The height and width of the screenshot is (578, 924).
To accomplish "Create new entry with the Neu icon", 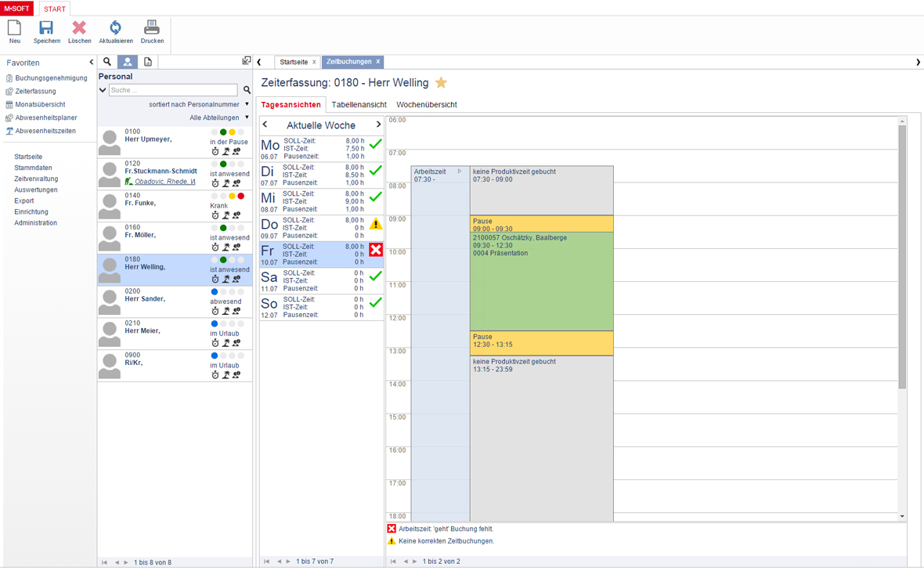I will tap(14, 28).
